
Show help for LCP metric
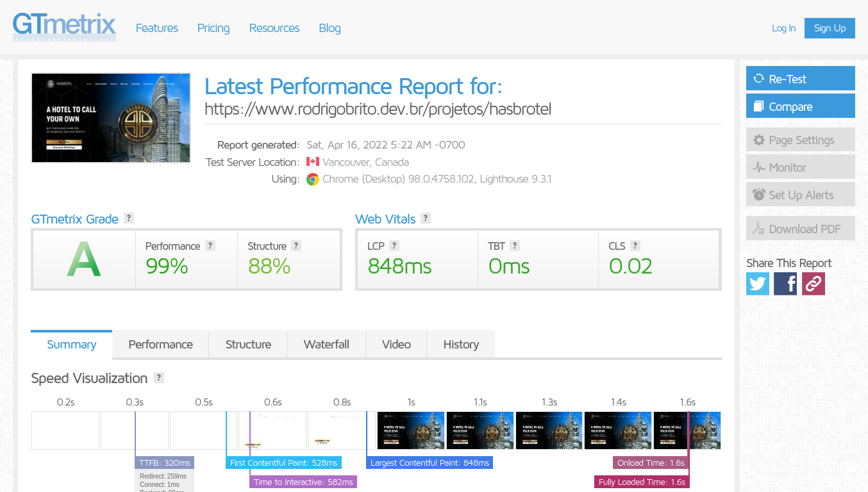(x=394, y=246)
